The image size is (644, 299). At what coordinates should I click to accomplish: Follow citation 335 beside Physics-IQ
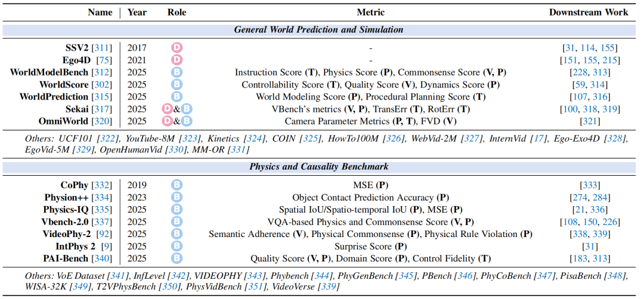[103, 210]
